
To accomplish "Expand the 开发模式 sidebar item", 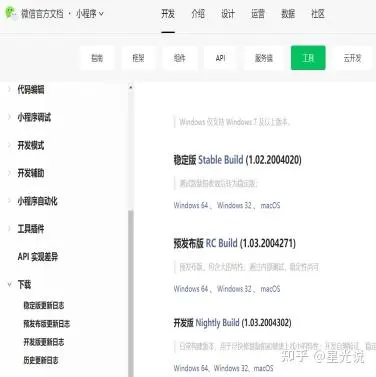I will 31,145.
